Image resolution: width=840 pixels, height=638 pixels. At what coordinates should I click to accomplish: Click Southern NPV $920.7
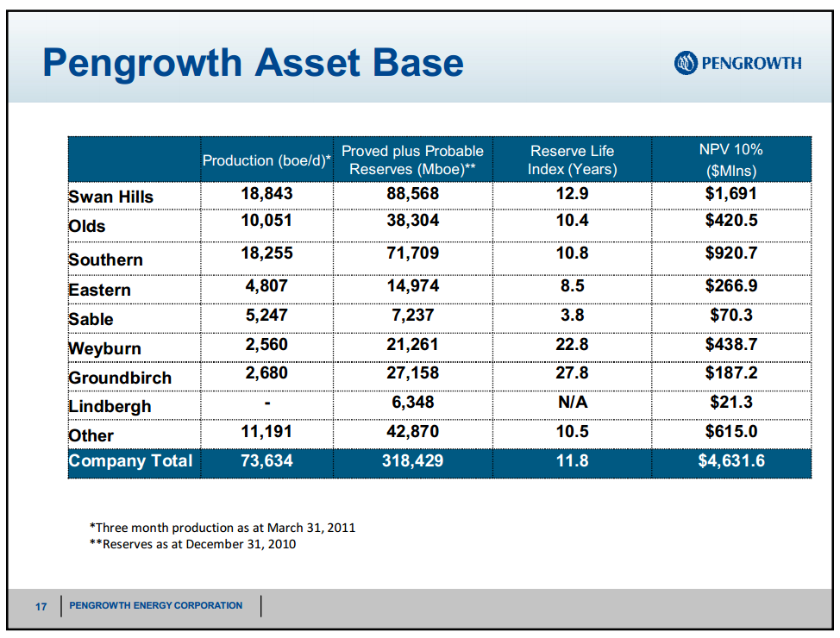tap(731, 253)
